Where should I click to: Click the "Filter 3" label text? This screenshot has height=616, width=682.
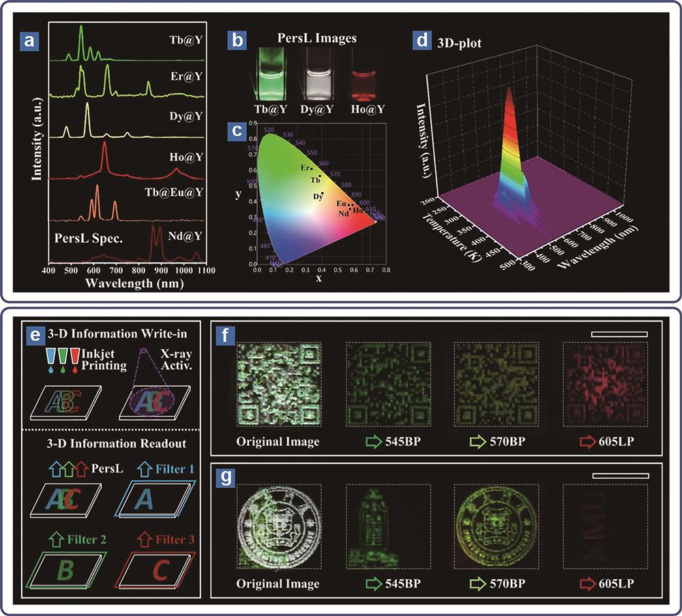pyautogui.click(x=175, y=540)
